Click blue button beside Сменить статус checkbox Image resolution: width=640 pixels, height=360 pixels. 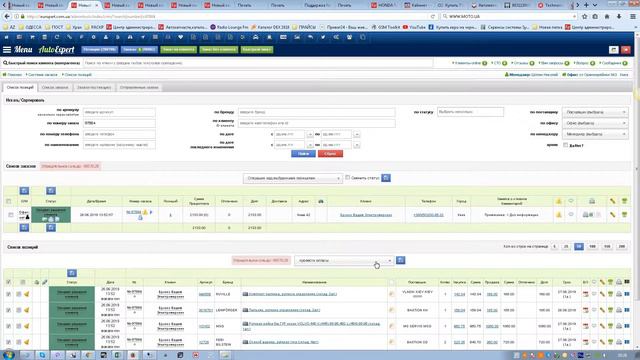click(386, 178)
